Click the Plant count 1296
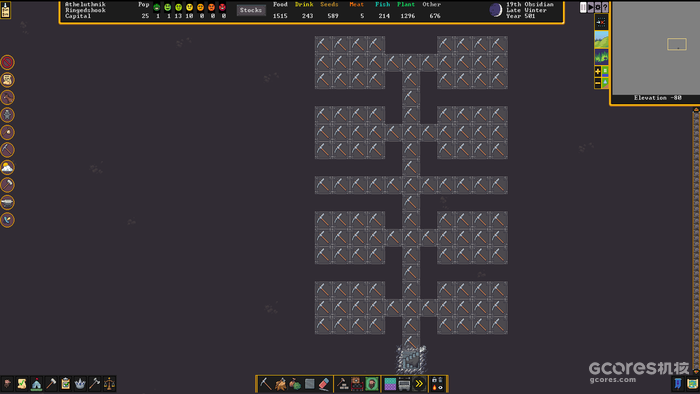Viewport: 700px width, 394px height. pyautogui.click(x=408, y=16)
